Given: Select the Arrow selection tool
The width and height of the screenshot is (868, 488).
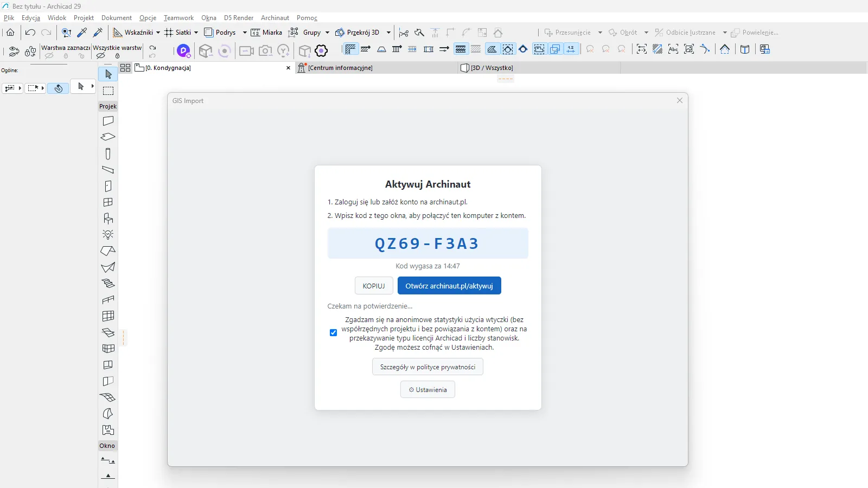Looking at the screenshot, I should coord(108,74).
